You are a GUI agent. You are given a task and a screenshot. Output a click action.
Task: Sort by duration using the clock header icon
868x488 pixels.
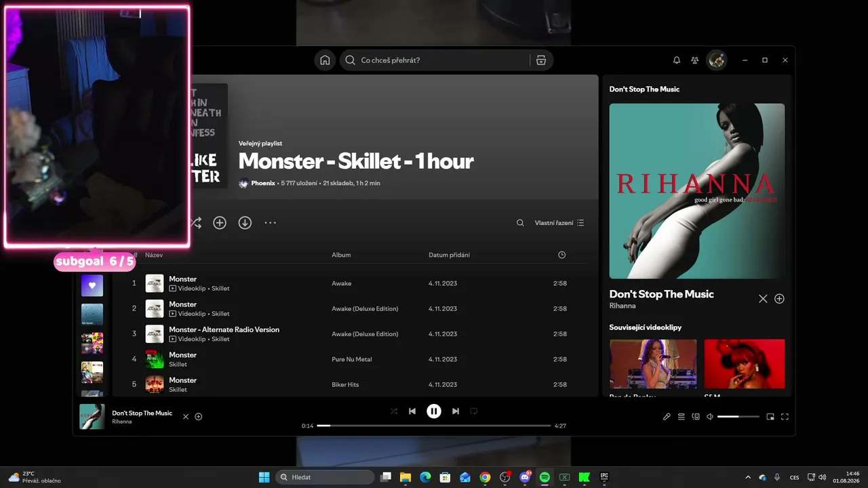tap(561, 255)
